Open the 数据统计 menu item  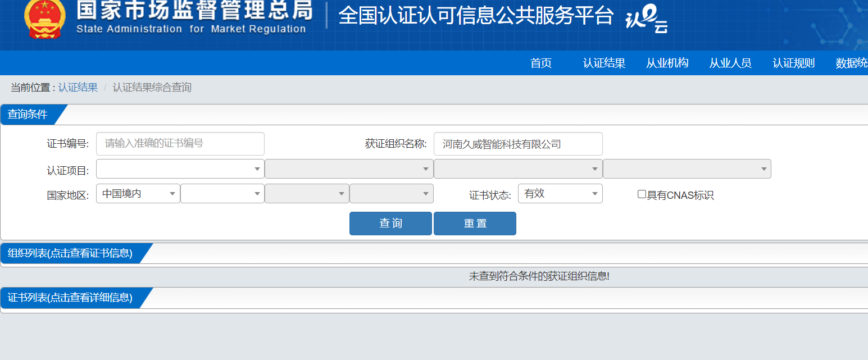(x=852, y=63)
